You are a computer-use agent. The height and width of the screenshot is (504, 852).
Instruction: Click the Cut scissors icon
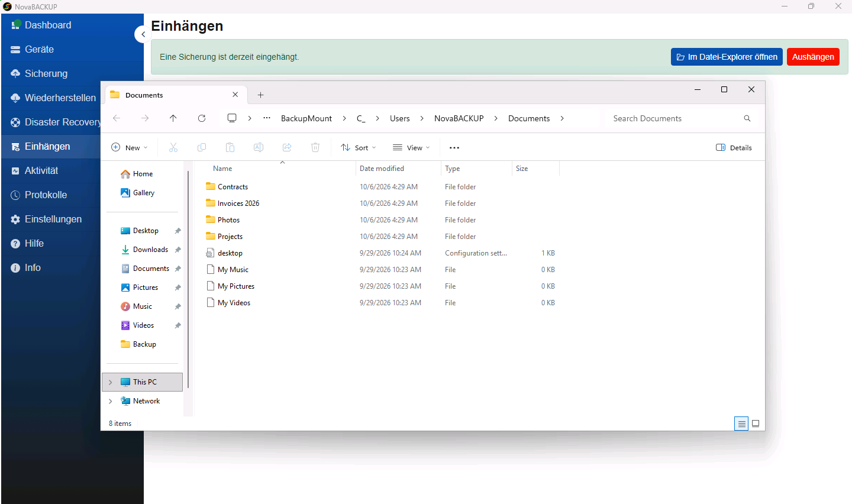(x=173, y=147)
